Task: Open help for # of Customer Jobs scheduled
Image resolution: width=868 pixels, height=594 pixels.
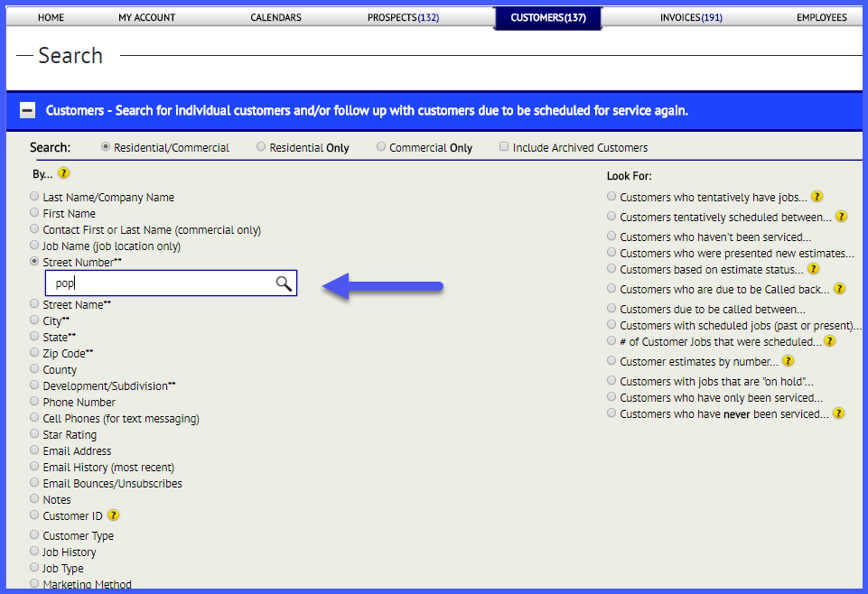Action: point(829,341)
